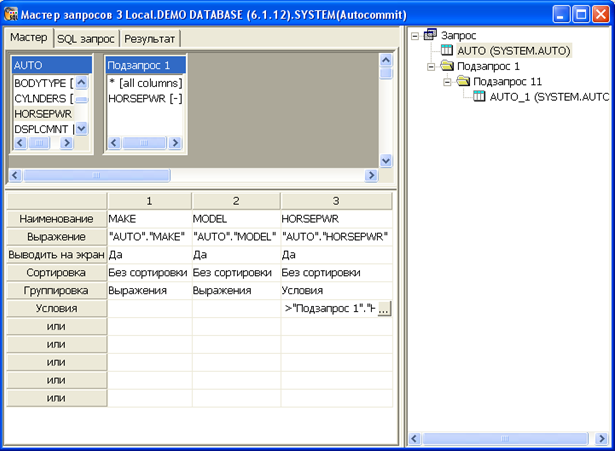Open the Результат tab

point(150,38)
